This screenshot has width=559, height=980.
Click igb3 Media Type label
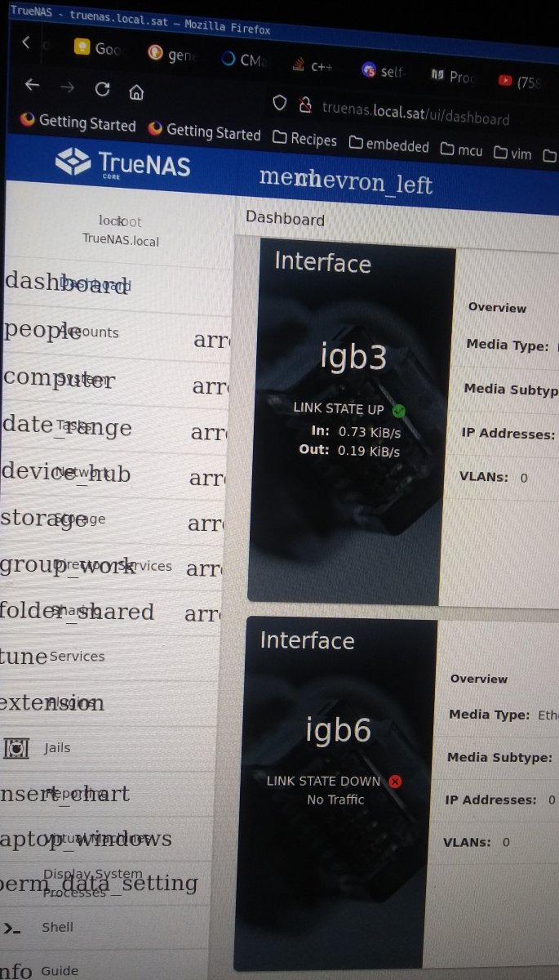point(508,345)
